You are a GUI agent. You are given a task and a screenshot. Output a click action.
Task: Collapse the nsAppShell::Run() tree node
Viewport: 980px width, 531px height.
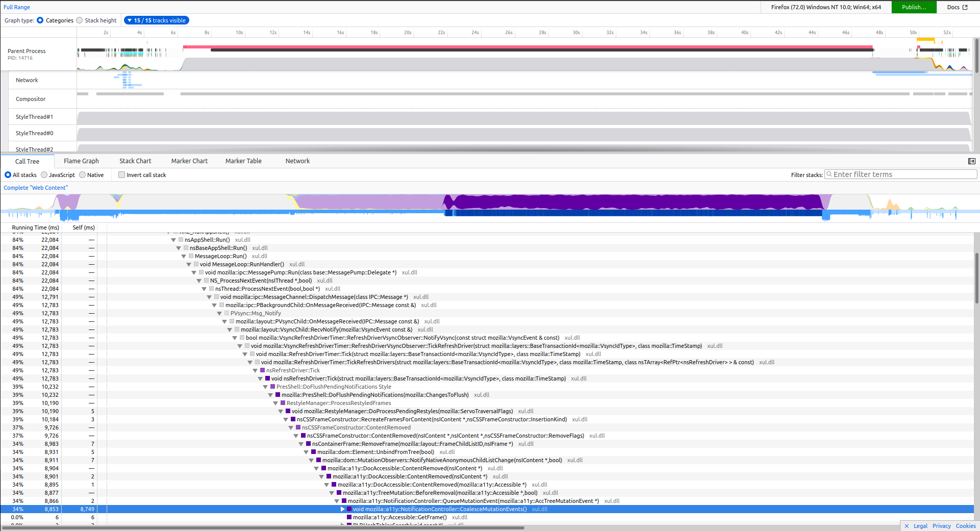[x=173, y=240]
